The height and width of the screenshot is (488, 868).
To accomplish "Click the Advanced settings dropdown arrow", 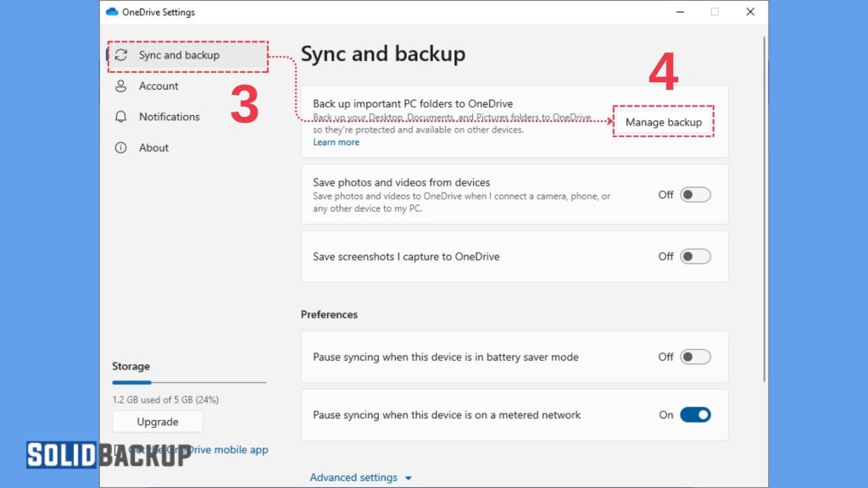I will [409, 478].
